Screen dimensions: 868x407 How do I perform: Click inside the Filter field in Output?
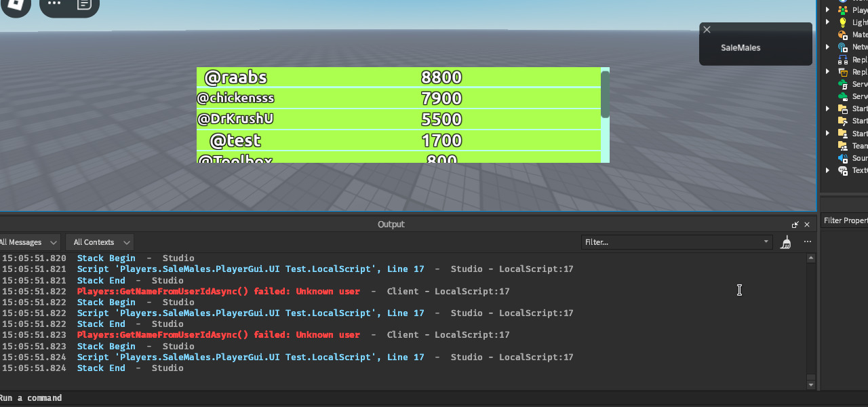pos(675,241)
